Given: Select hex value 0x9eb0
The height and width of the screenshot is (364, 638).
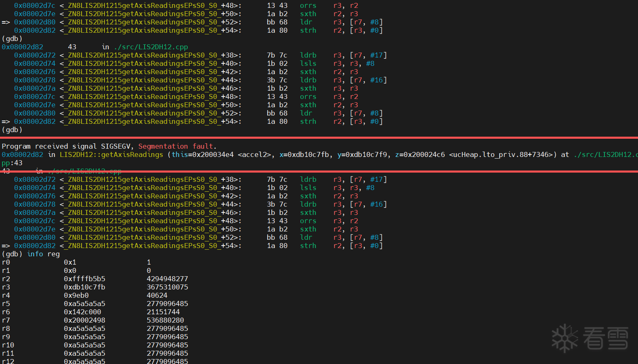Looking at the screenshot, I should [x=76, y=295].
